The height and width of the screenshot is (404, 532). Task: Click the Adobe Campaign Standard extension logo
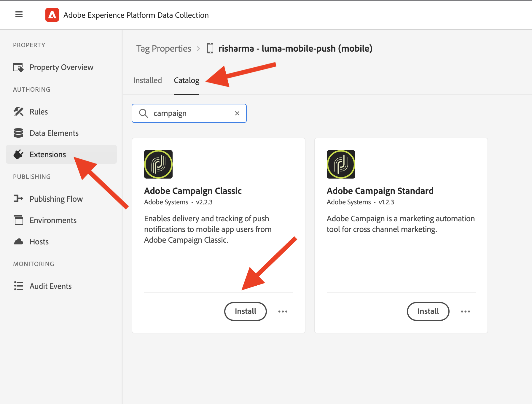coord(341,164)
